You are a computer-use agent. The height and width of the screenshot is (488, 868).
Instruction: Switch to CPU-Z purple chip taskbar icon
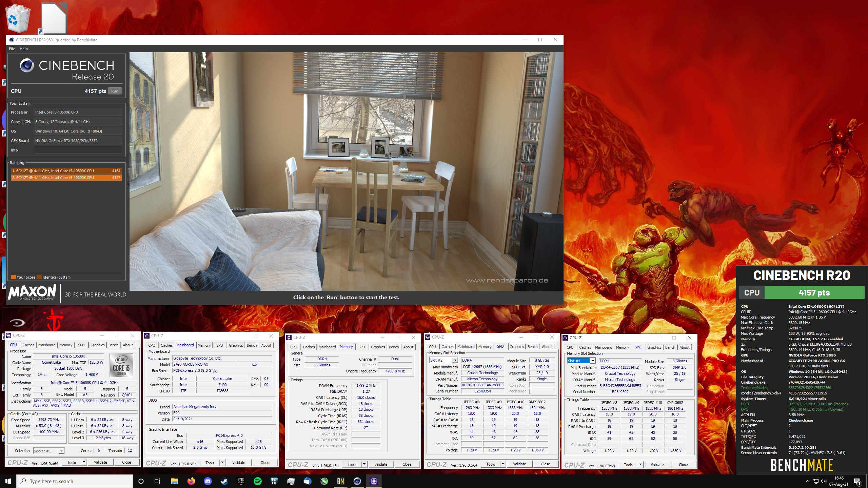374,481
